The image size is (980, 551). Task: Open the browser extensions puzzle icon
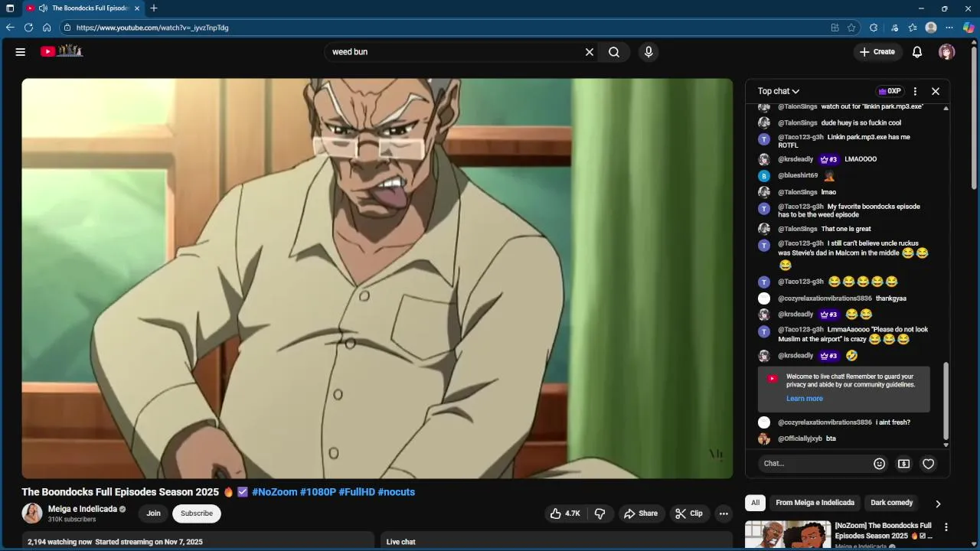coord(874,28)
